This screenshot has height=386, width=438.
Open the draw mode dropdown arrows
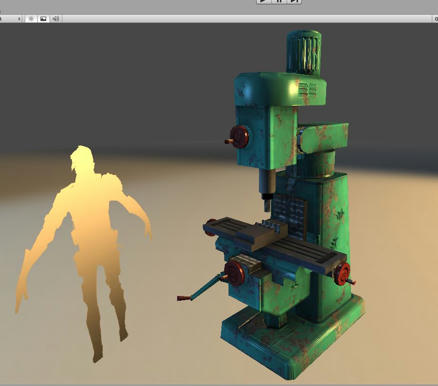[x=19, y=19]
